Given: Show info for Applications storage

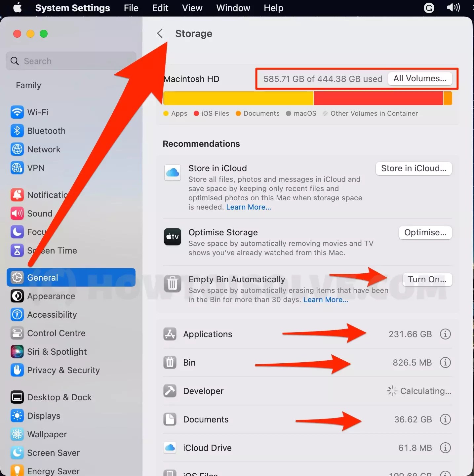Looking at the screenshot, I should (445, 334).
